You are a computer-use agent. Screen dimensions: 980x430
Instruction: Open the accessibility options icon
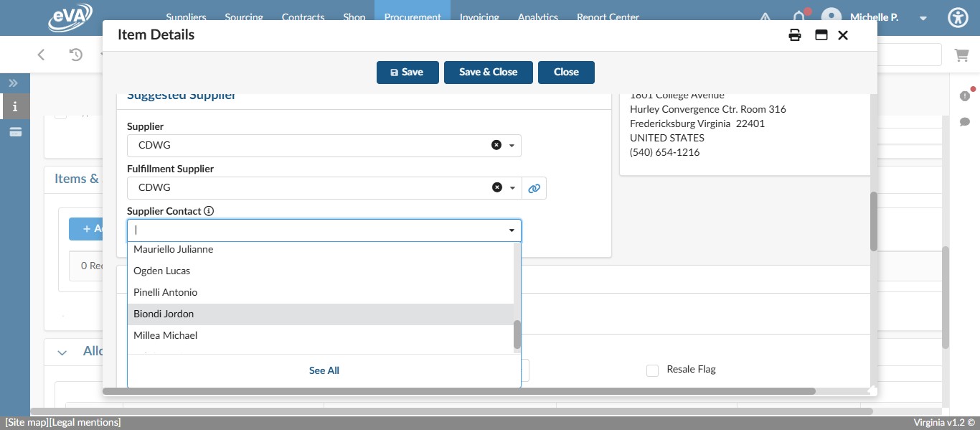coord(958,17)
